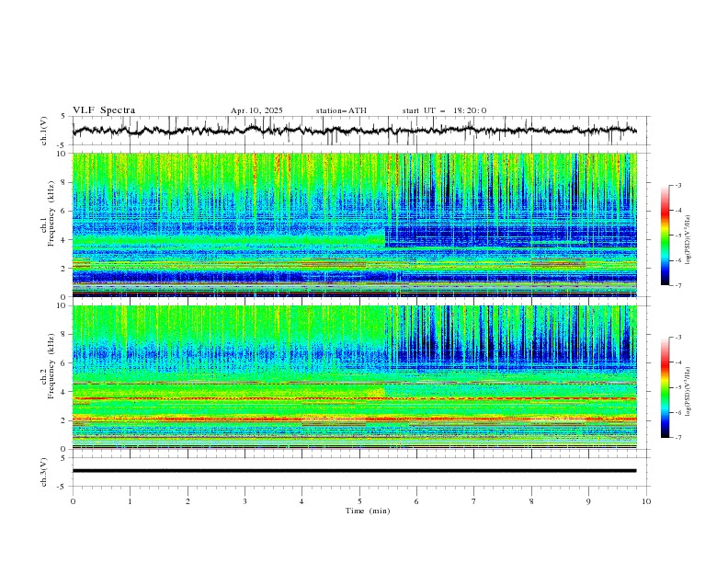728x563 pixels.
Task: Select the ch.1 colorbar "log(PSD)(V²/Hz)" label
Action: click(688, 240)
